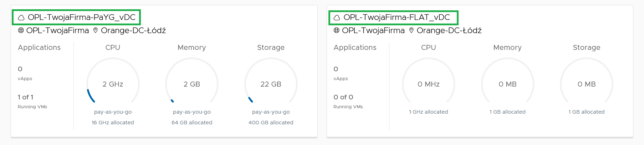The width and height of the screenshot is (644, 145).
Task: Click the vApps count in PaYG card
Action: [x=20, y=69]
